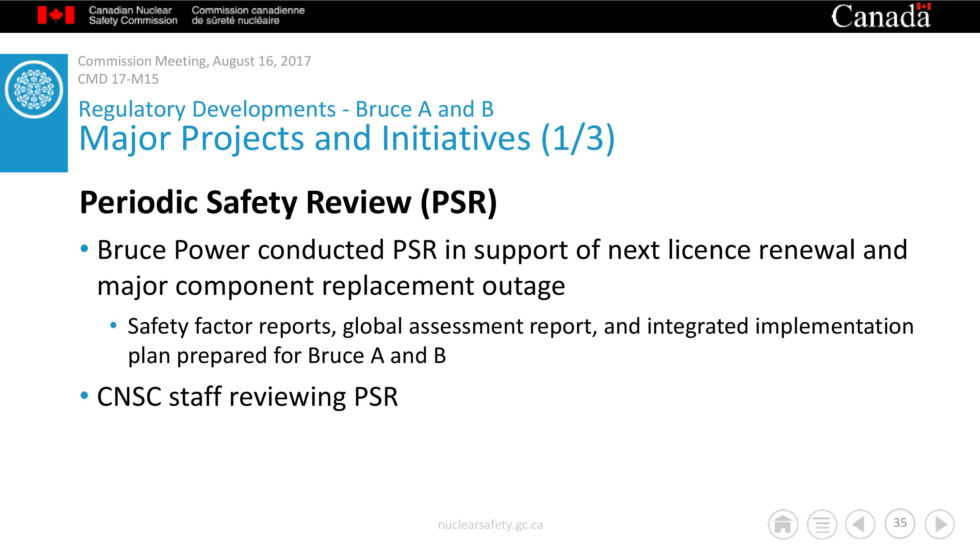Click the CNSC circular emblem logo
This screenshot has width=980, height=551.
click(x=34, y=89)
